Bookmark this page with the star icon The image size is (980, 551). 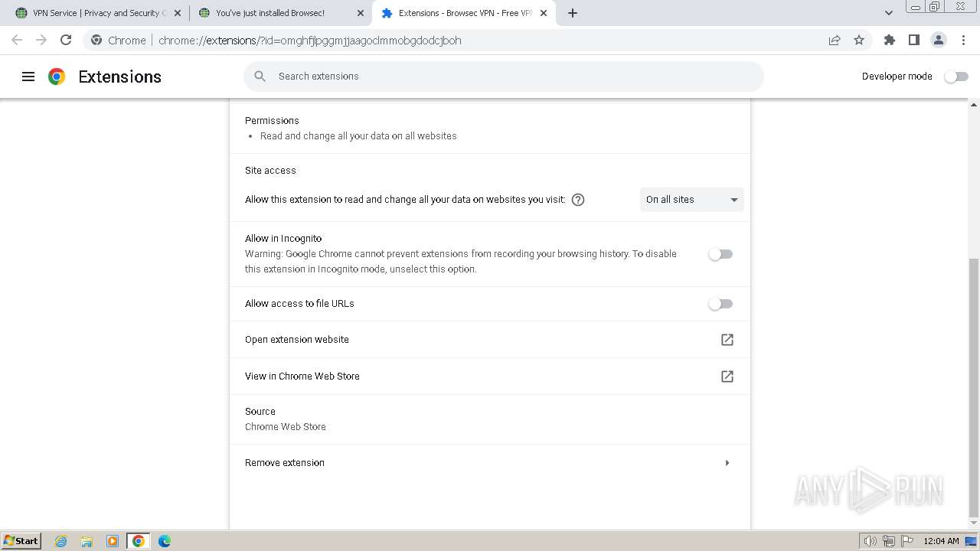(x=859, y=40)
